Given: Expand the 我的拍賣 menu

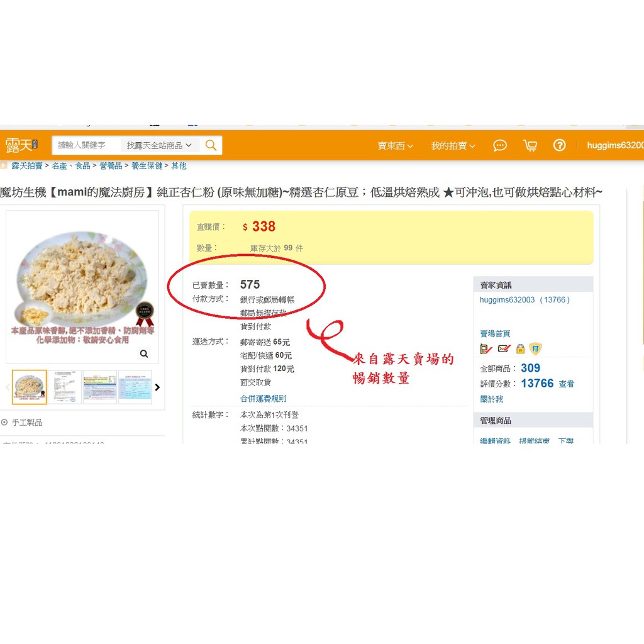Looking at the screenshot, I should coord(453,146).
